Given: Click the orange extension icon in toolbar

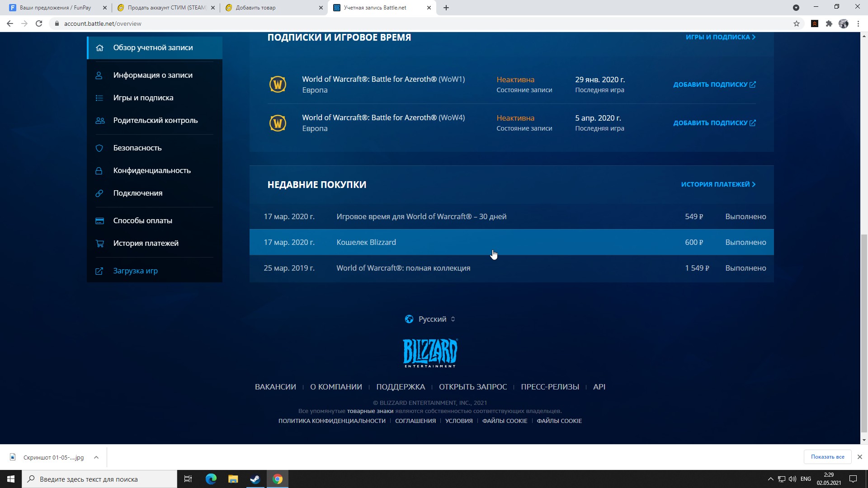Looking at the screenshot, I should click(x=815, y=23).
